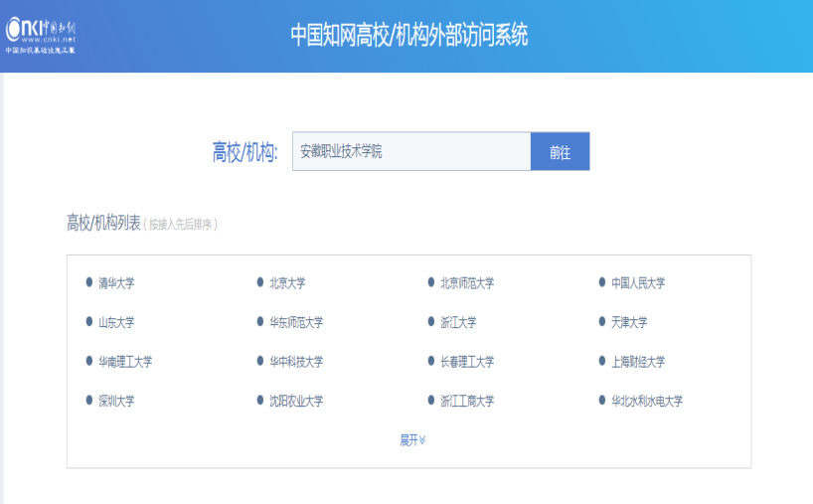Open the 北京大学 link
Viewport: 813px width, 504px height.
[x=287, y=283]
